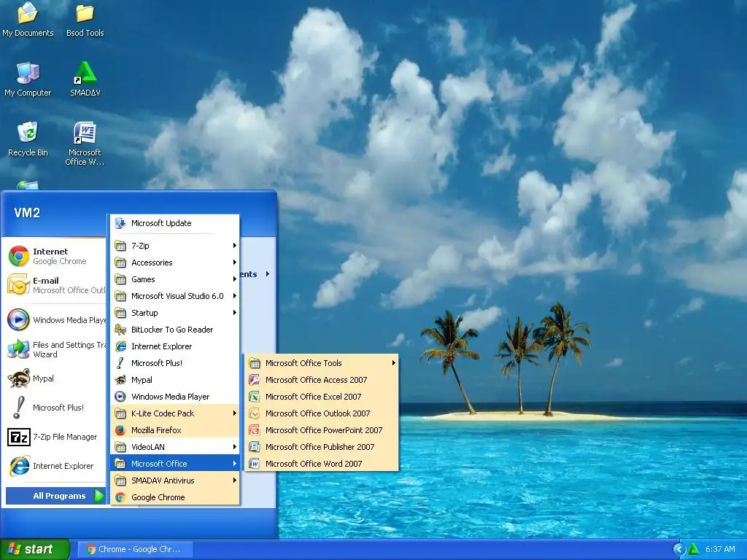
Task: Select Bsod Tools folder on desktop
Action: (85, 13)
